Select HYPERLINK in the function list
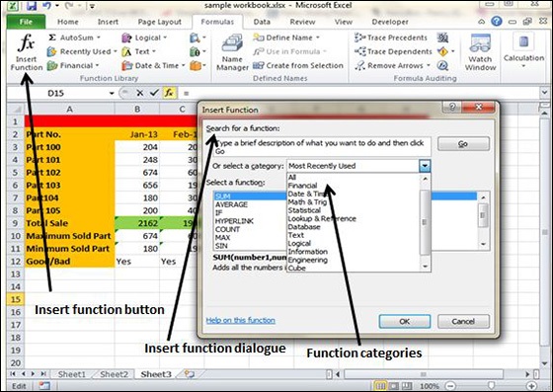Viewport: 553px width, 392px height. 234,221
